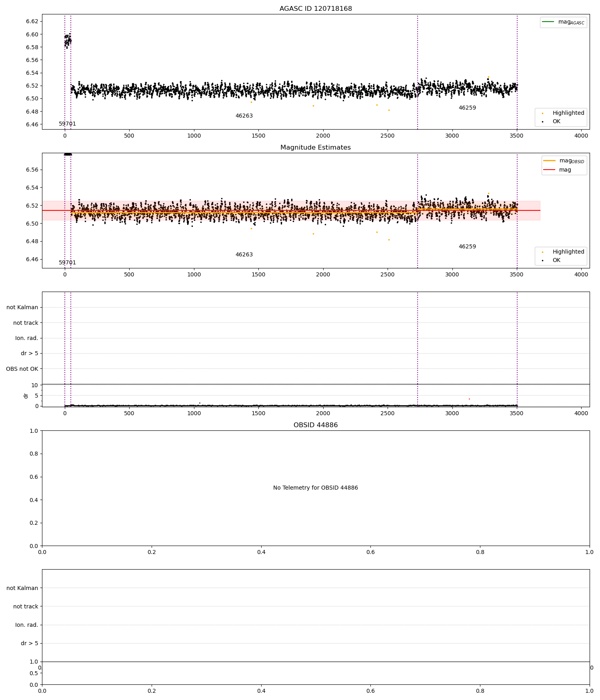Click the 46259 annotation in Magnitude Estimates plot

pyautogui.click(x=467, y=247)
